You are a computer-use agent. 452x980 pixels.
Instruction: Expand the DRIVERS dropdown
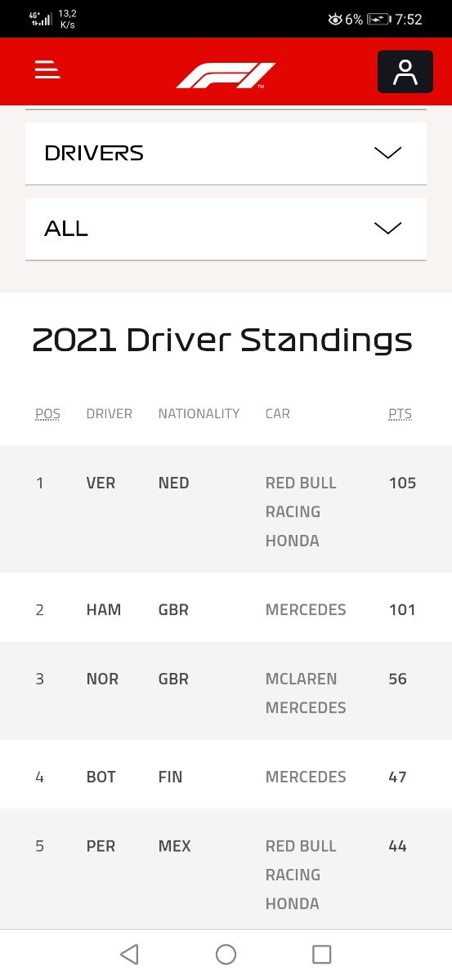(226, 154)
